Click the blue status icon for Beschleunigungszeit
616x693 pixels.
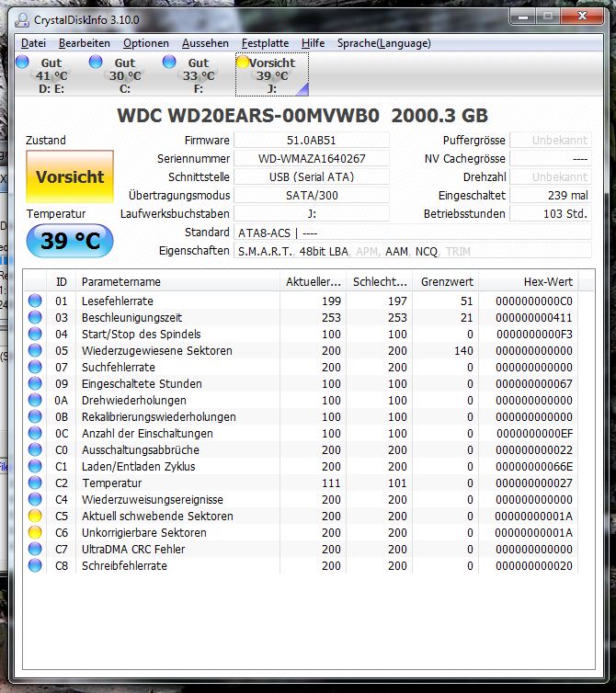point(35,317)
